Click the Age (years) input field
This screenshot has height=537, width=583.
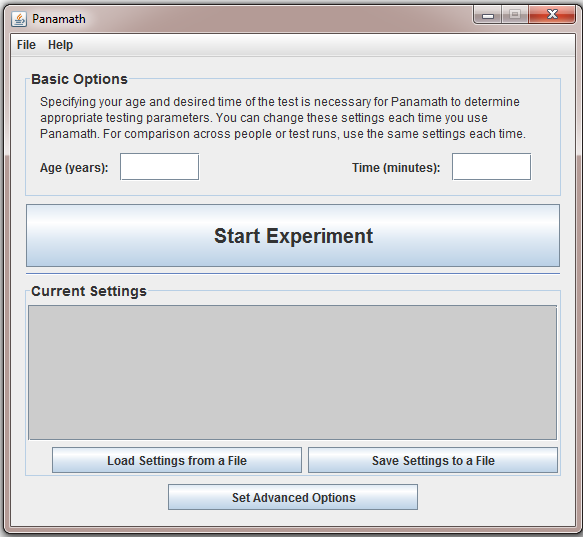(160, 167)
